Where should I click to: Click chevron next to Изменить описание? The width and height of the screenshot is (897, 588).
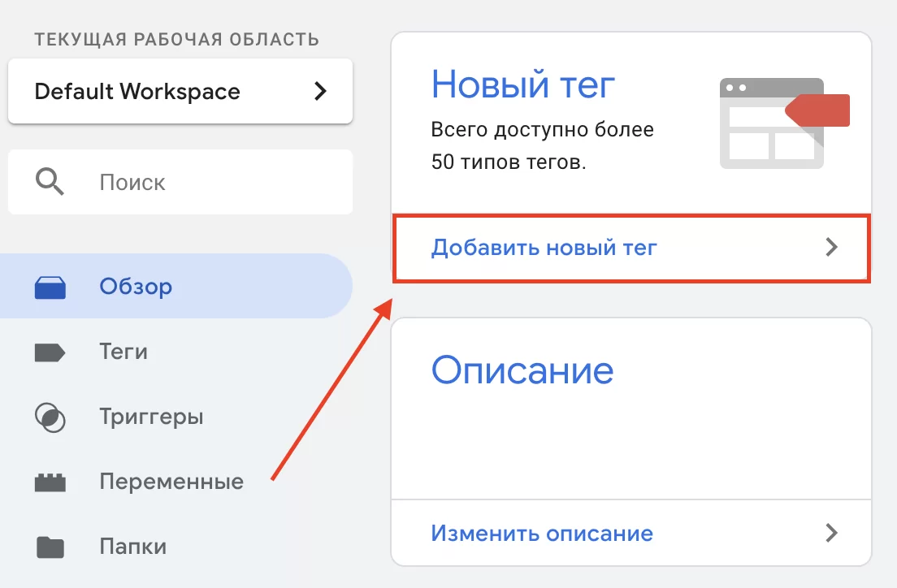tap(830, 533)
